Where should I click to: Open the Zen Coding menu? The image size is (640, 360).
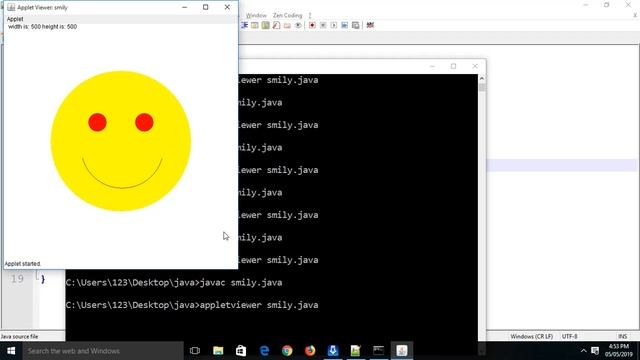click(287, 16)
